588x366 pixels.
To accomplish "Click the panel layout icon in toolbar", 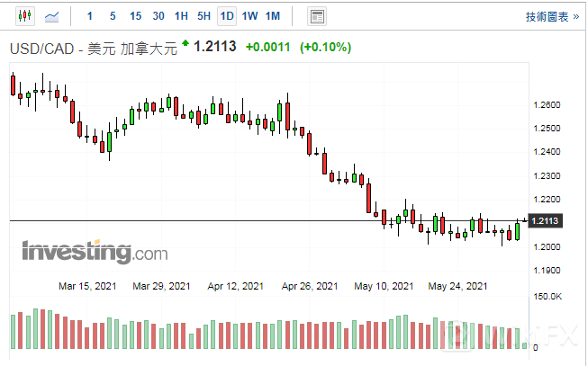I will (316, 15).
